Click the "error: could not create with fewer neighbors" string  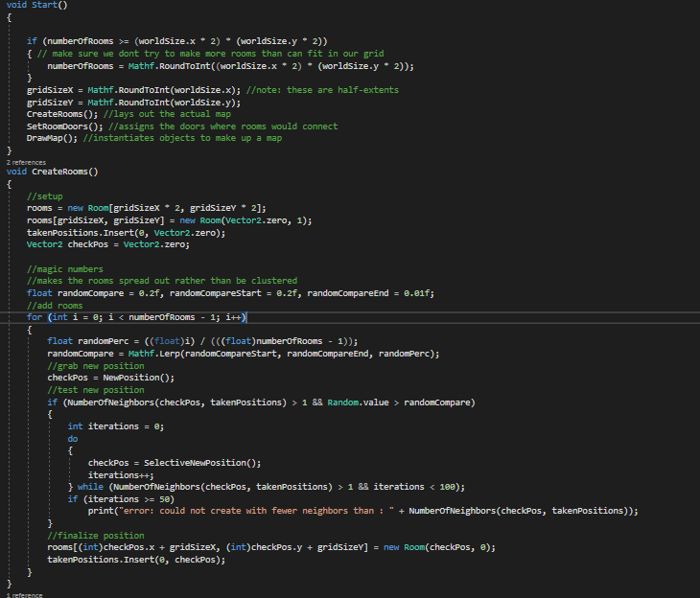[x=254, y=511]
